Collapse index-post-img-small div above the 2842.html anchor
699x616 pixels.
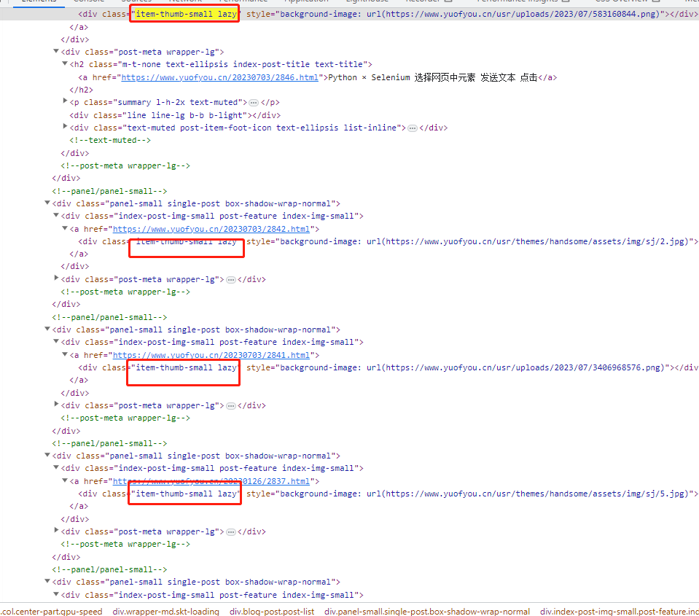56,216
